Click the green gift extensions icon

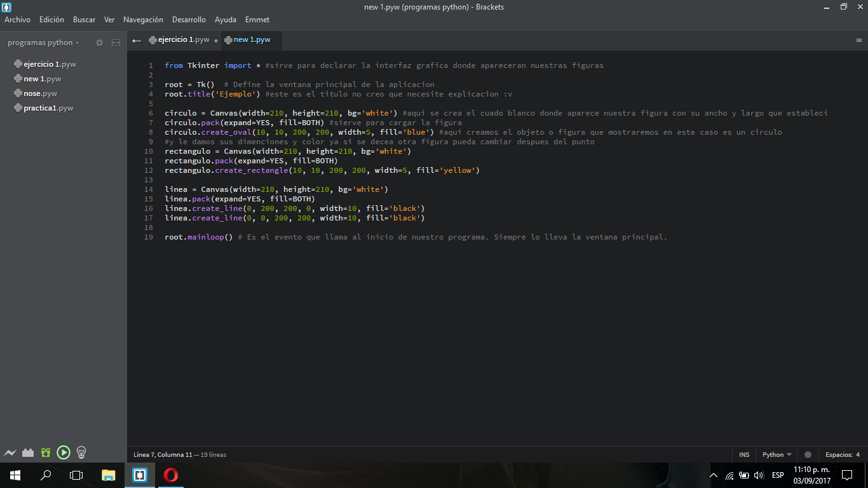coord(45,452)
